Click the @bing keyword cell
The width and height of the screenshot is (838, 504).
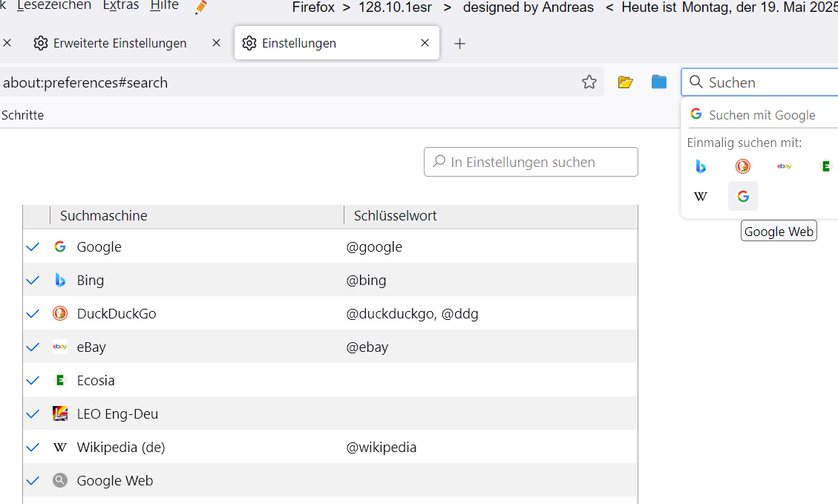click(366, 280)
